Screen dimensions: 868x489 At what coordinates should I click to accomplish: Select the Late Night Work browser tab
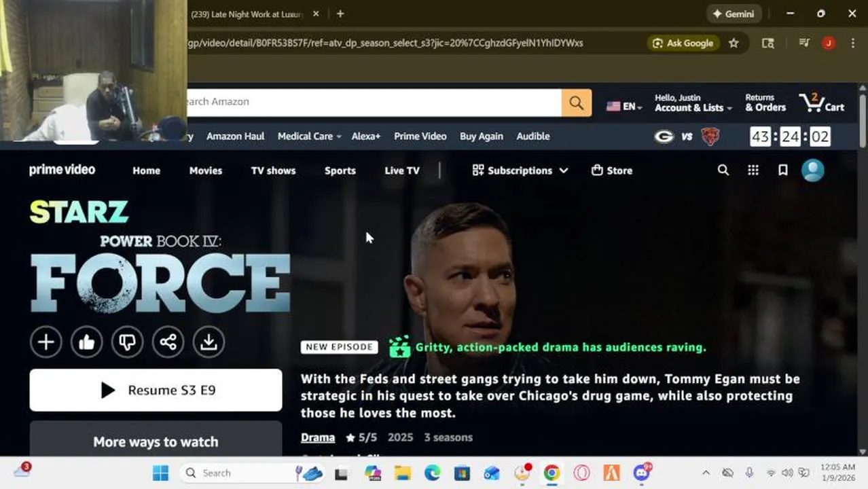coord(248,14)
